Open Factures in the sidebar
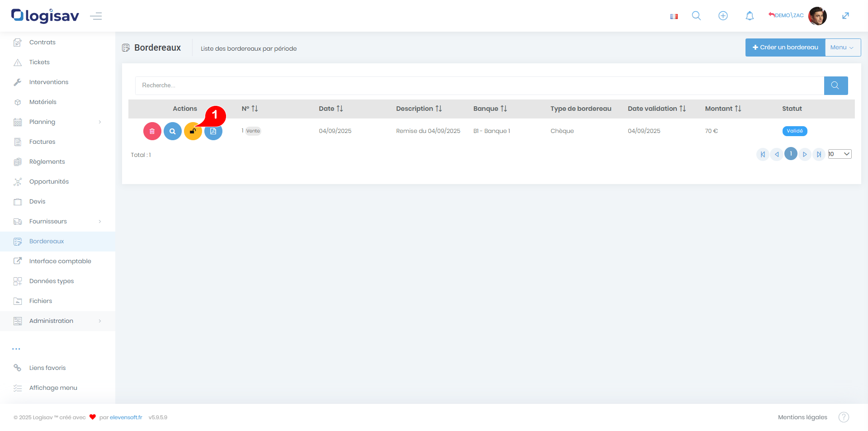The width and height of the screenshot is (868, 431). click(42, 142)
